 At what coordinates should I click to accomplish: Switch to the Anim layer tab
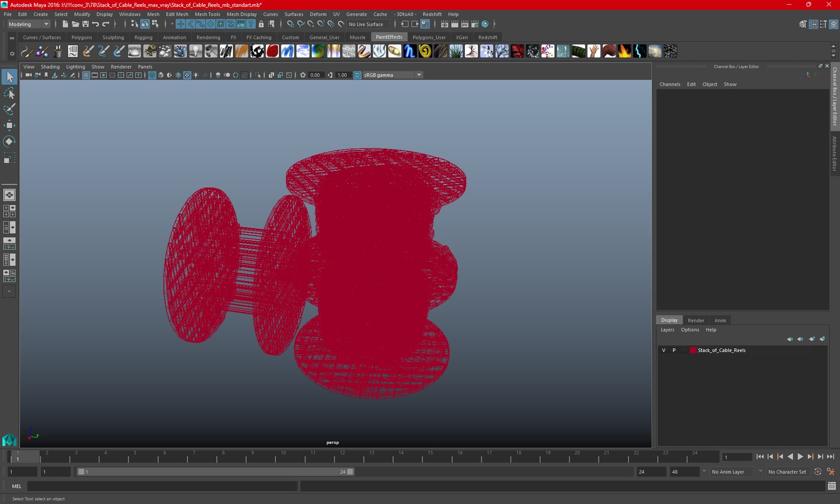point(720,321)
